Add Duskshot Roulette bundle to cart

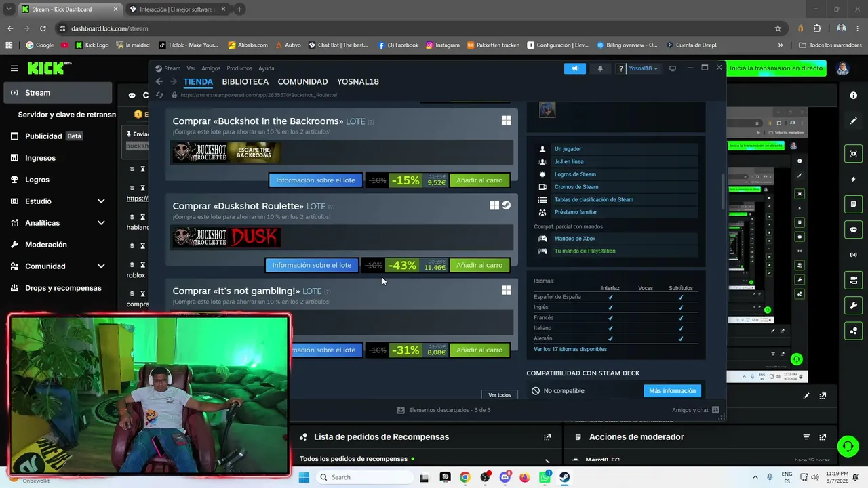point(479,265)
